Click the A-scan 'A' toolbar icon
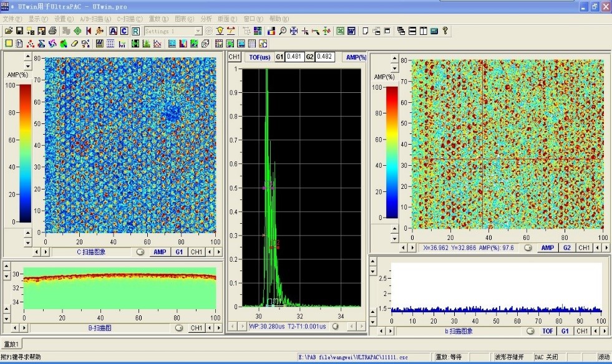The height and width of the screenshot is (364, 612). (113, 31)
